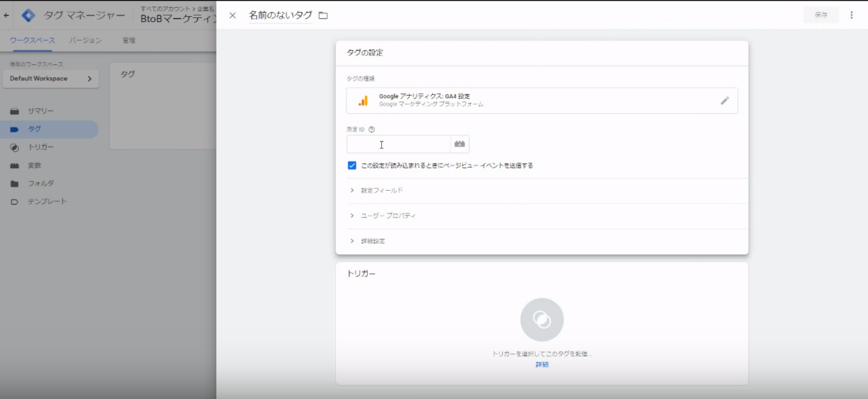Click the 保存 save button

[821, 15]
